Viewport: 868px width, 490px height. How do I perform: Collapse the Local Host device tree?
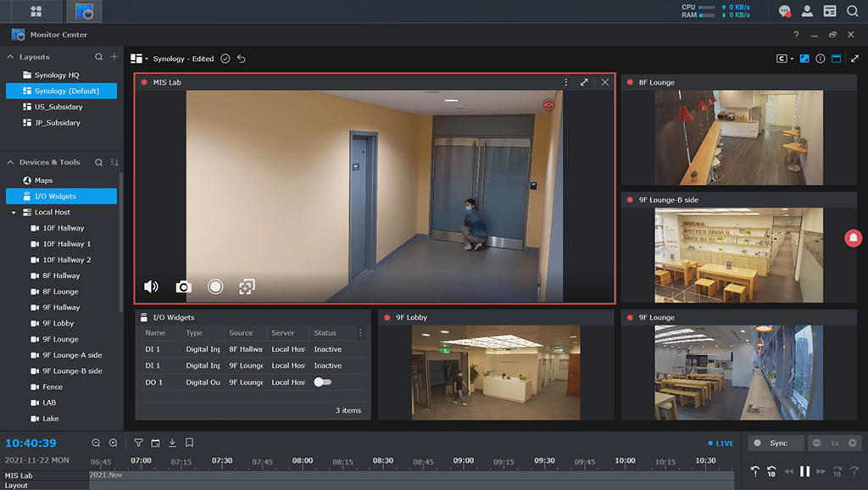click(14, 212)
